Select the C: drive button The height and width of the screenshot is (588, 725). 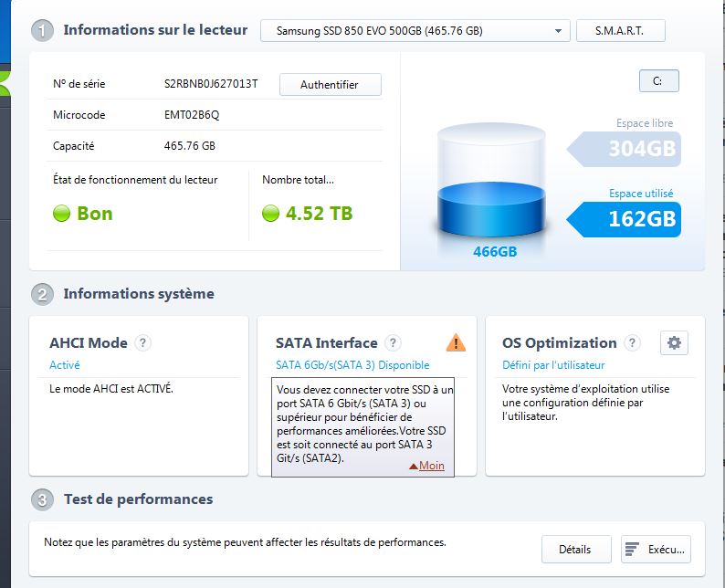coord(659,81)
